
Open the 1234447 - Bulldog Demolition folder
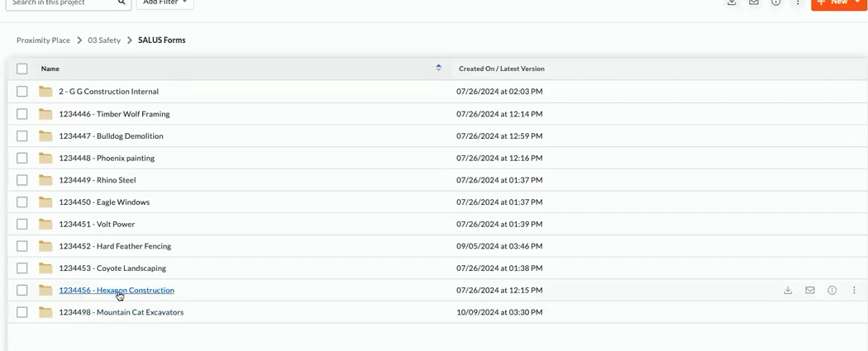[x=111, y=136]
